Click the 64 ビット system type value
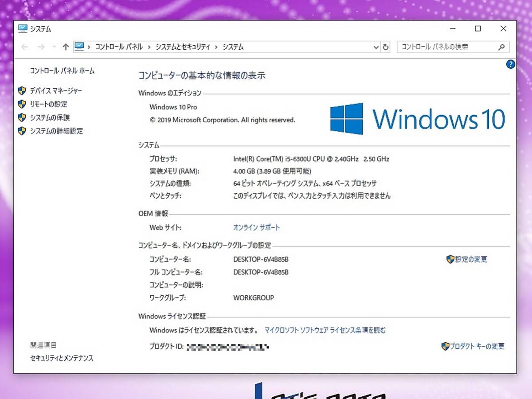 click(x=305, y=184)
